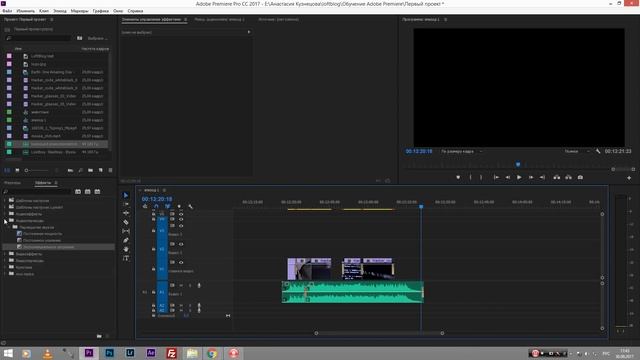Filter 32-bit color effects in Effects panel

(88, 191)
